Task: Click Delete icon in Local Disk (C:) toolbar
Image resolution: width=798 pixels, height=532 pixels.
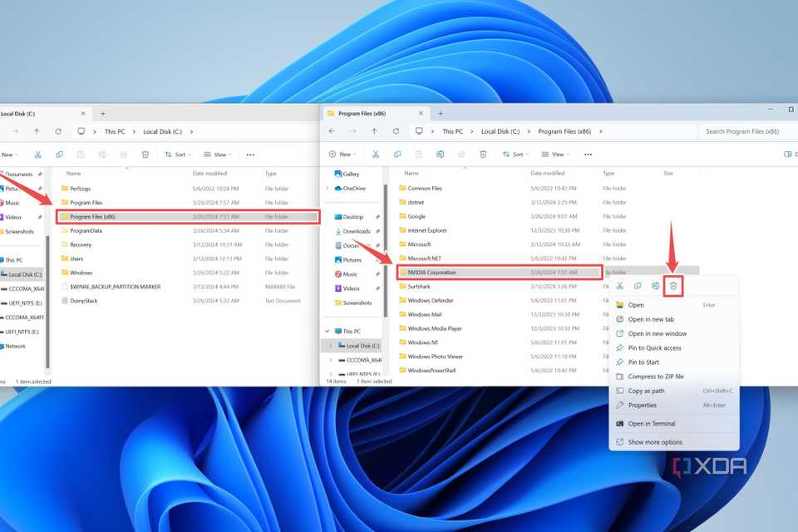Action: 145,155
